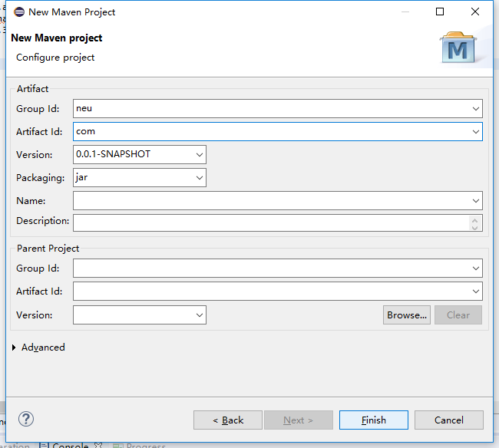Switch to Console tab in background window

pos(71,445)
